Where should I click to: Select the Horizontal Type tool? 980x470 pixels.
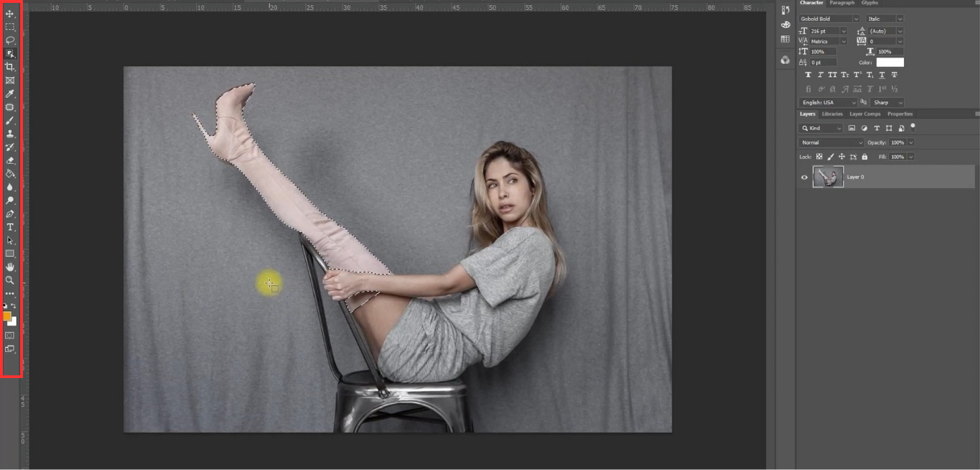pos(10,227)
